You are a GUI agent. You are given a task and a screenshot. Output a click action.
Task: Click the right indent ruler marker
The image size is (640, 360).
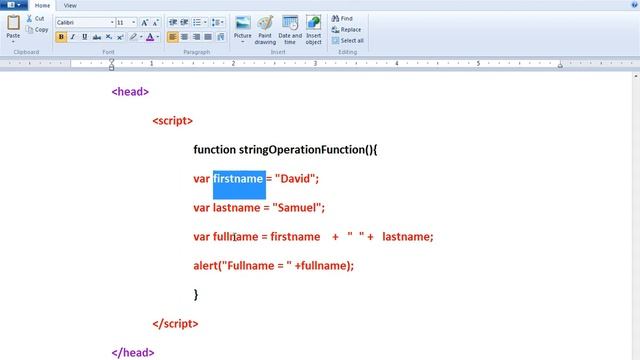[560, 64]
